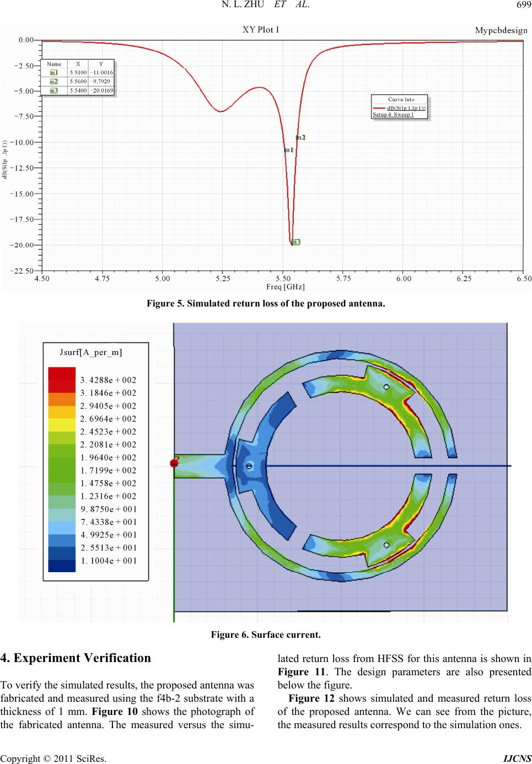532x764 pixels.
Task: Click the 4.9925e+001 legend value
Action: click(x=108, y=535)
